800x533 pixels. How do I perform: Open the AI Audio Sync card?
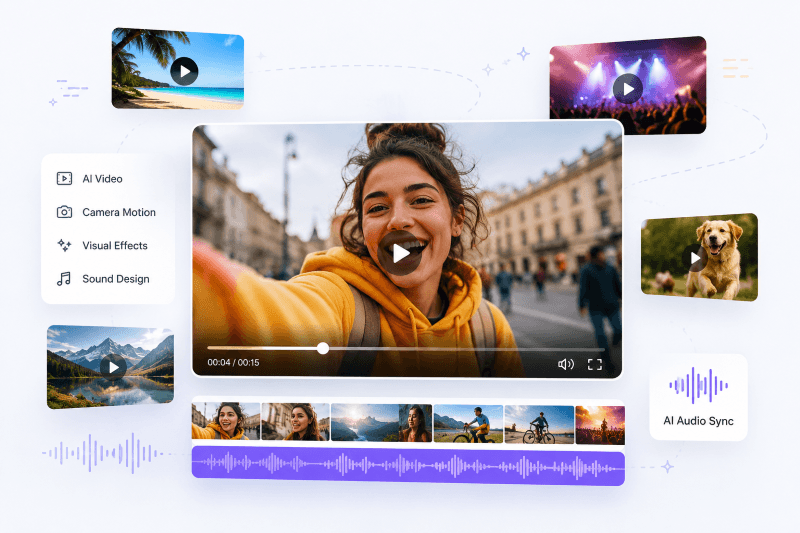coord(698,397)
